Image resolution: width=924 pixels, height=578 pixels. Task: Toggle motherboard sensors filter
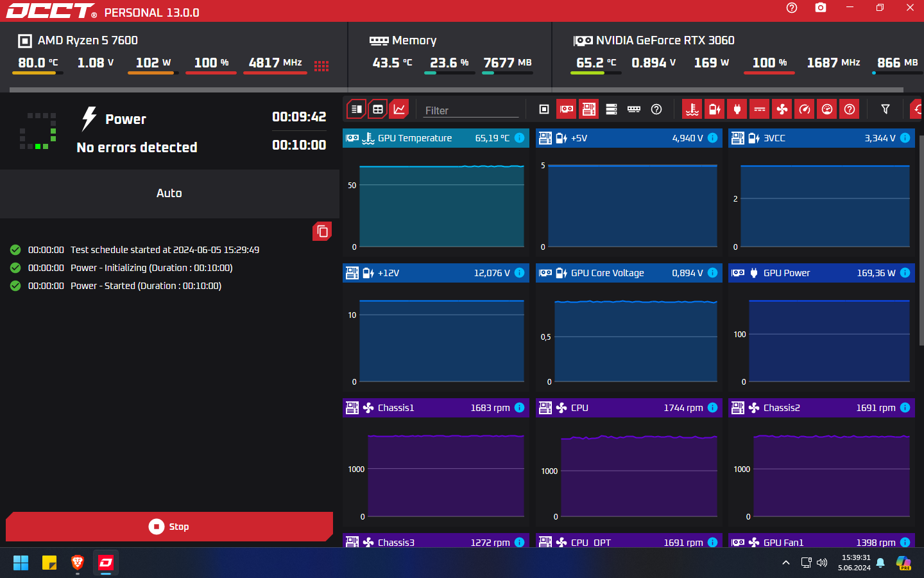(x=588, y=109)
